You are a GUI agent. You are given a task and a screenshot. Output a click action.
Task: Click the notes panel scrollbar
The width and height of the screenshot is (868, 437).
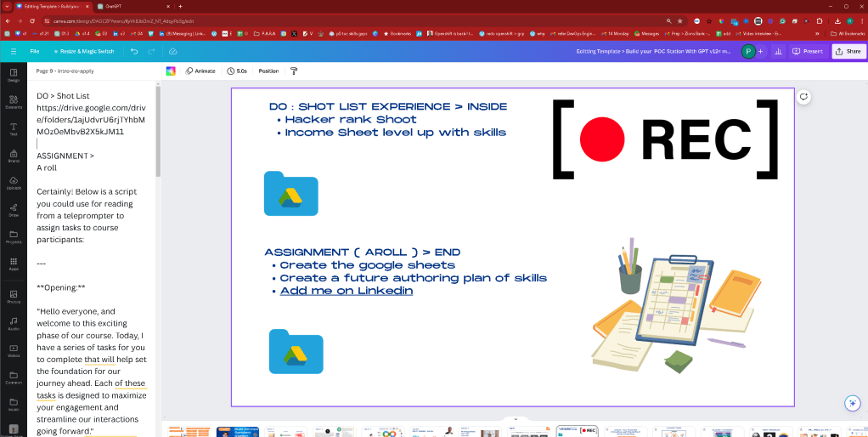point(158,132)
